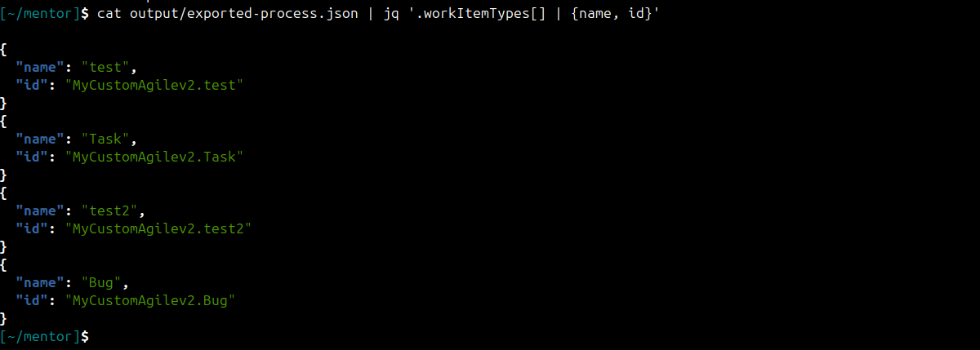Click the closing brace of the Bug object
The image size is (980, 350).
click(x=4, y=318)
